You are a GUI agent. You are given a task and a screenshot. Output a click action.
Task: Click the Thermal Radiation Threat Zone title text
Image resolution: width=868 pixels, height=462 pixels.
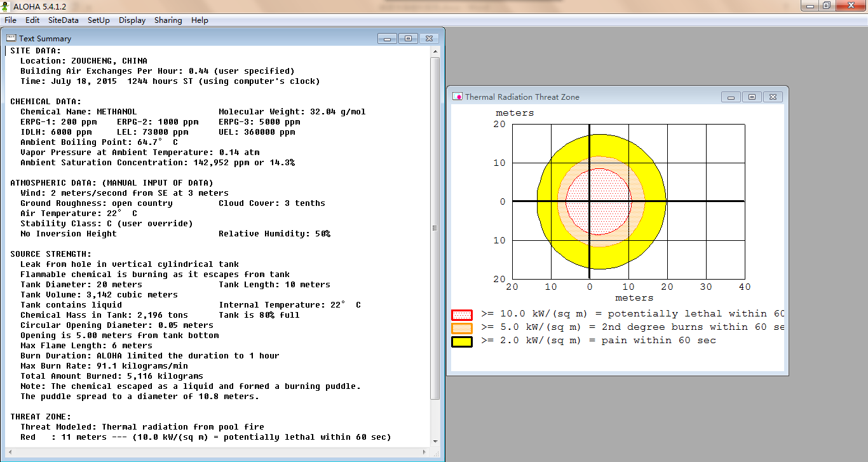pyautogui.click(x=522, y=97)
